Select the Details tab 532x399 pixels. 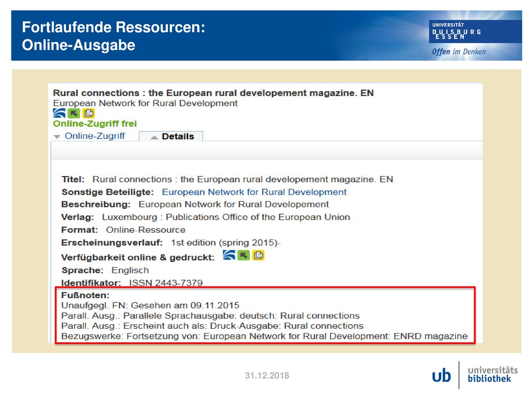click(171, 137)
